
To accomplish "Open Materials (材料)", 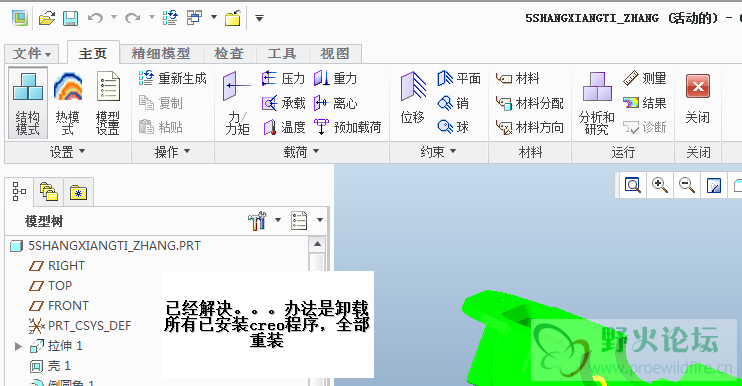I will (517, 78).
